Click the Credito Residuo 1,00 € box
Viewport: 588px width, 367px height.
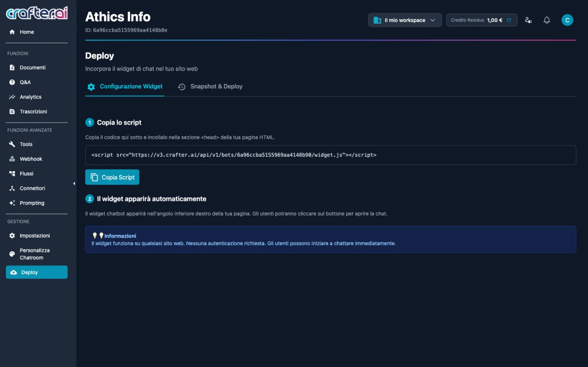(482, 20)
